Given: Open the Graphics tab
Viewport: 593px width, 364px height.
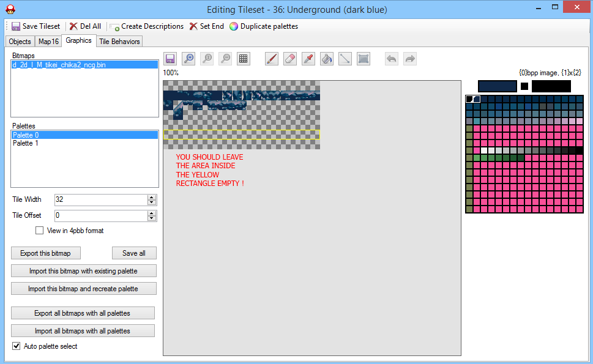Looking at the screenshot, I should pyautogui.click(x=79, y=40).
